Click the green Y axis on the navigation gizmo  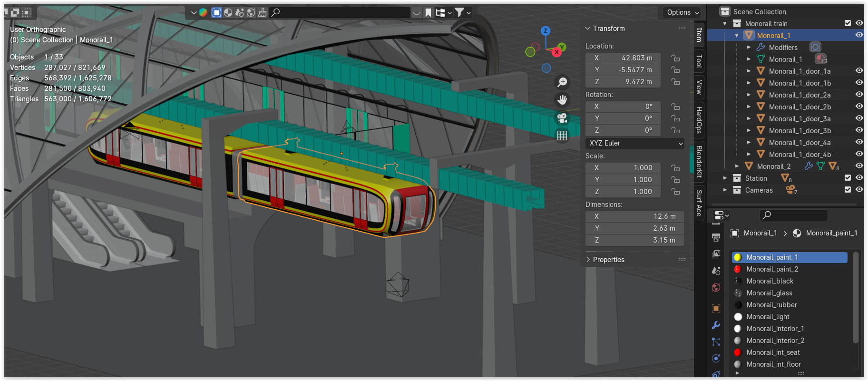pos(562,47)
